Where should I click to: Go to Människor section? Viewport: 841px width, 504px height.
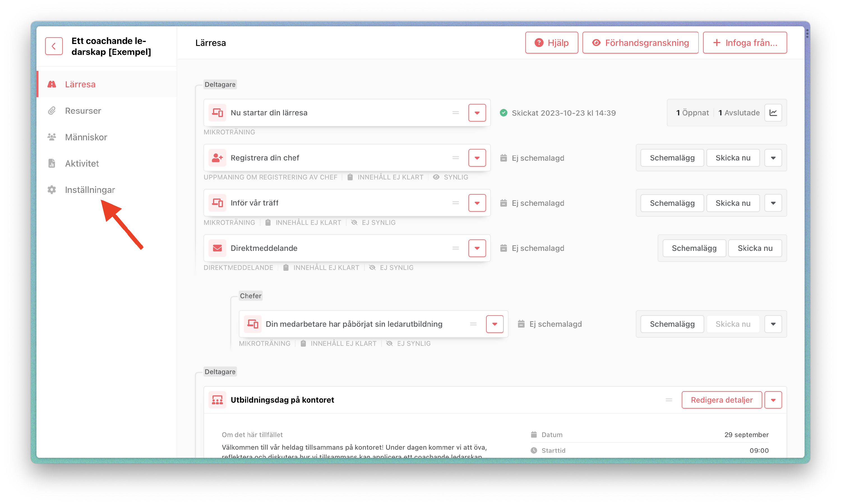[x=86, y=137]
